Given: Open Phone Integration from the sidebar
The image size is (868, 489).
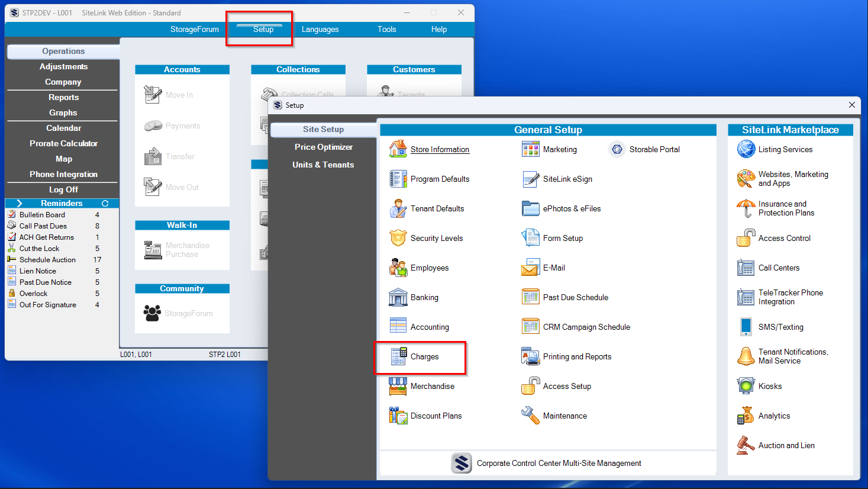Looking at the screenshot, I should 63,174.
